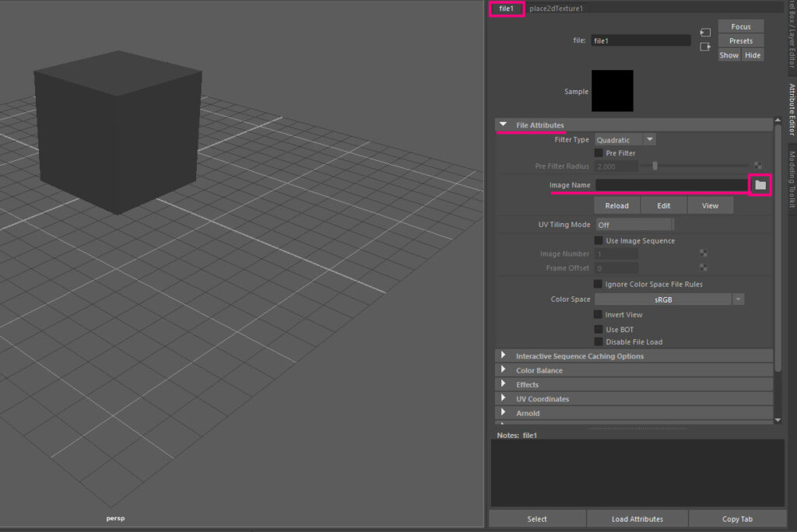Screen dimensions: 797x532
Task: Open the Color Space sRGB dropdown
Action: point(669,299)
